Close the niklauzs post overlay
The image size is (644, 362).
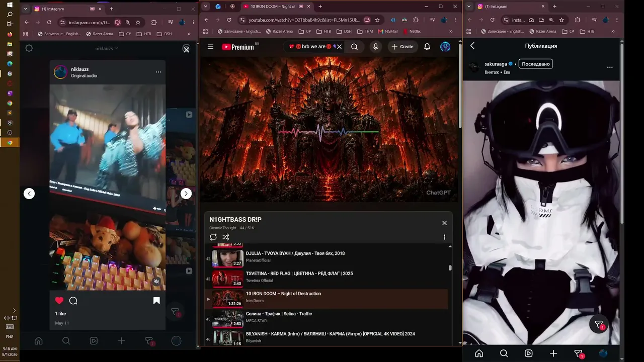186,50
